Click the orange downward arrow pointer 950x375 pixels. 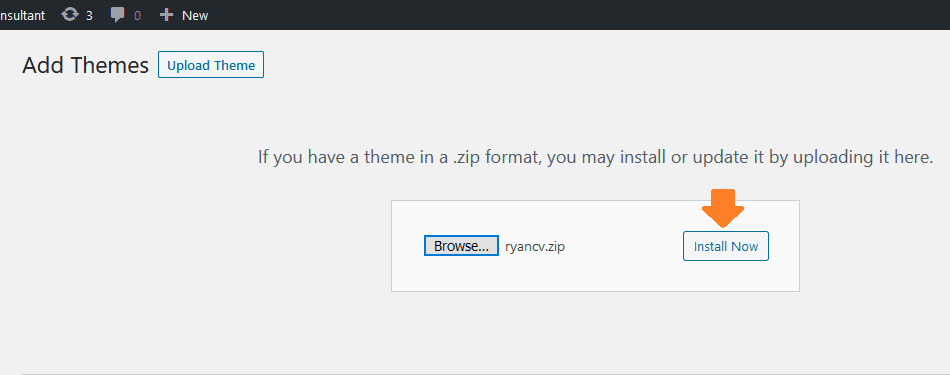(x=723, y=208)
